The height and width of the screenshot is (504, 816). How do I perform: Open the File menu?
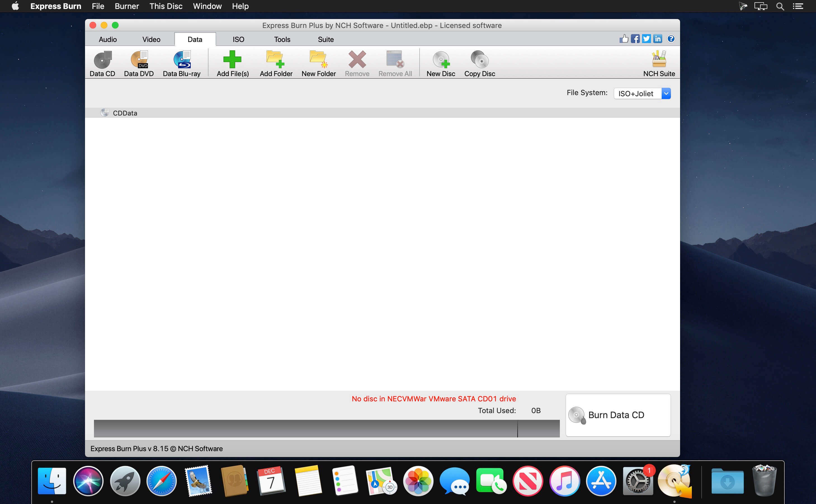pos(98,6)
